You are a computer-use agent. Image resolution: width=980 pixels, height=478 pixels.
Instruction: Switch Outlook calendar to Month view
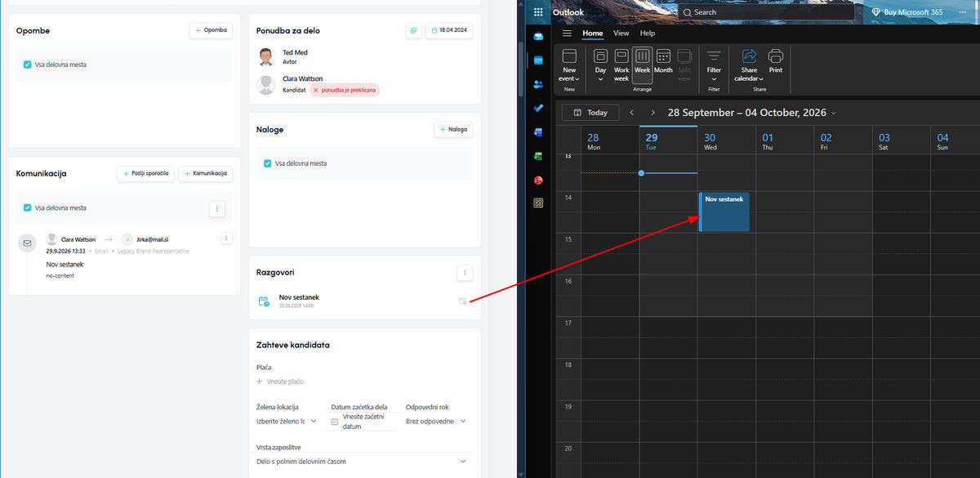[x=663, y=65]
